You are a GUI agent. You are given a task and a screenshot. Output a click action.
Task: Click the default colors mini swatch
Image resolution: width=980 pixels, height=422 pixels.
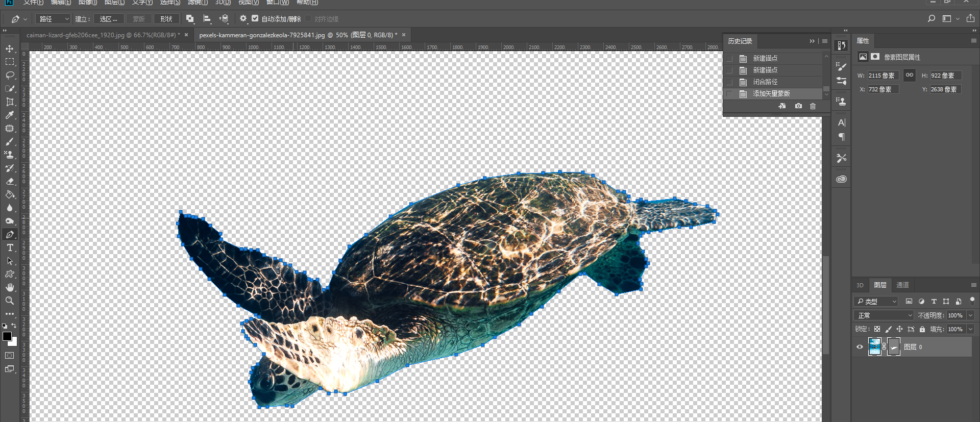click(5, 326)
